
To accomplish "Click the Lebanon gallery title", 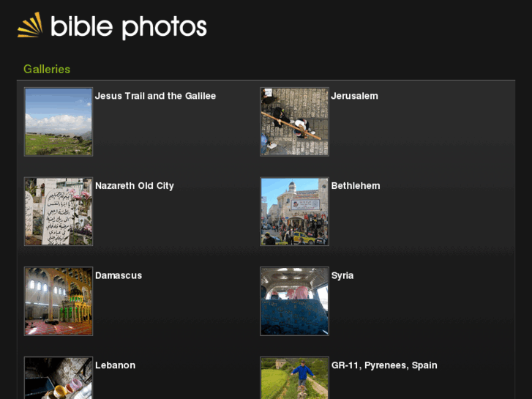I will click(115, 365).
